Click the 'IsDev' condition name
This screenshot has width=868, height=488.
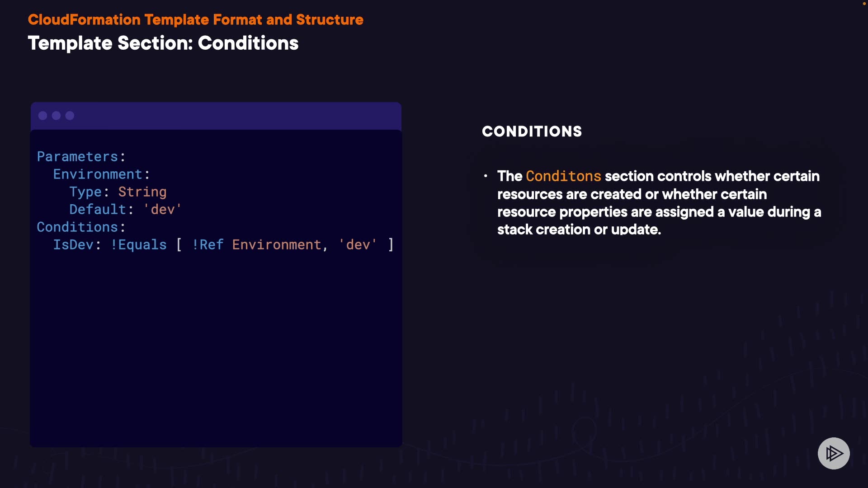[x=73, y=245]
